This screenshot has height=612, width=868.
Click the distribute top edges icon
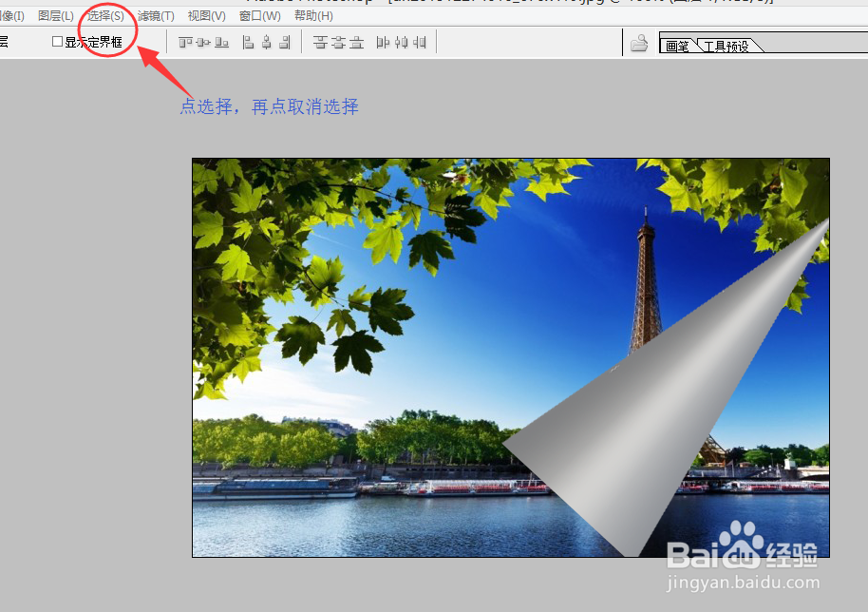point(320,42)
